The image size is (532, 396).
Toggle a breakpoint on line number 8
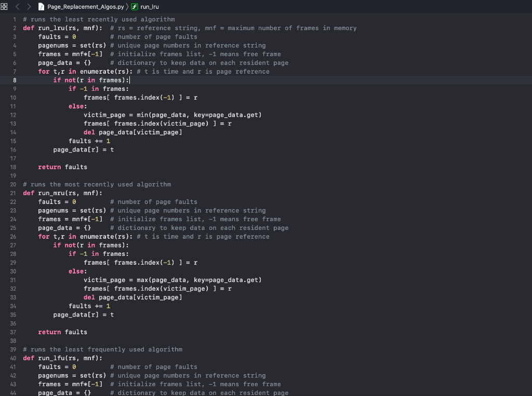point(15,80)
